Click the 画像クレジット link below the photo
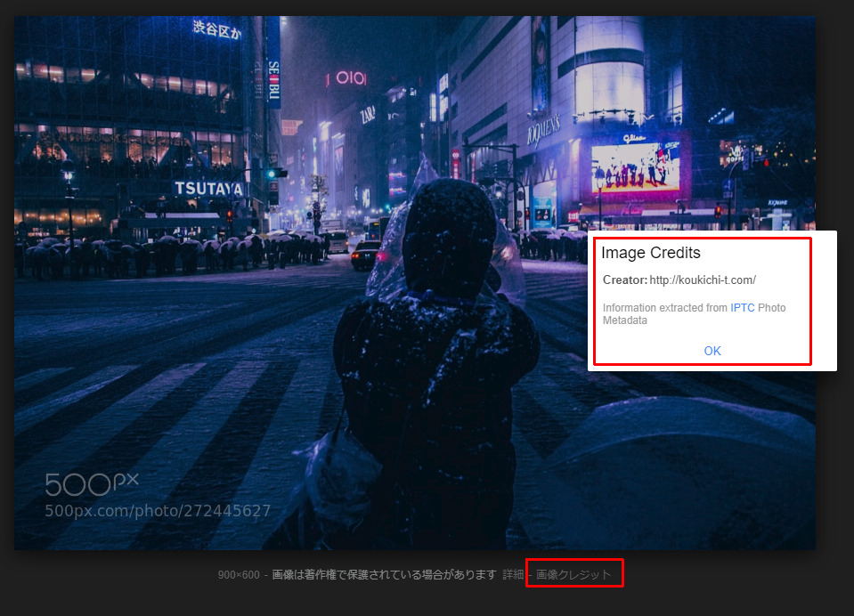 [573, 574]
